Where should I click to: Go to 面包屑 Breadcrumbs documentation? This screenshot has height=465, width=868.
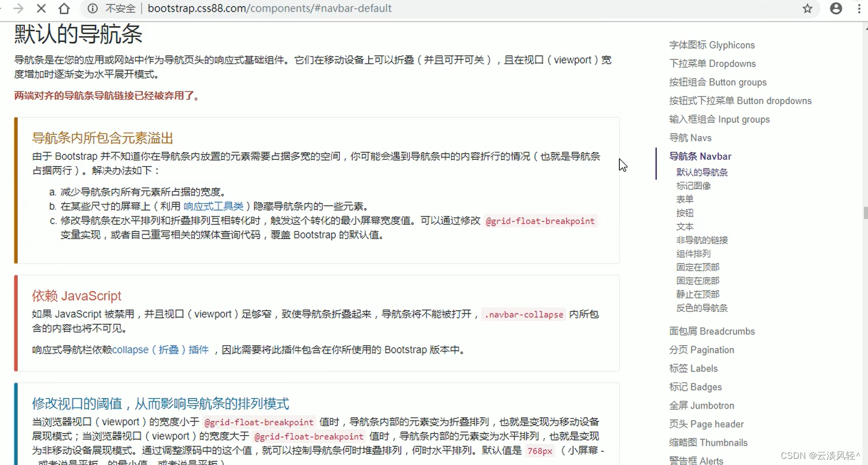tap(712, 331)
